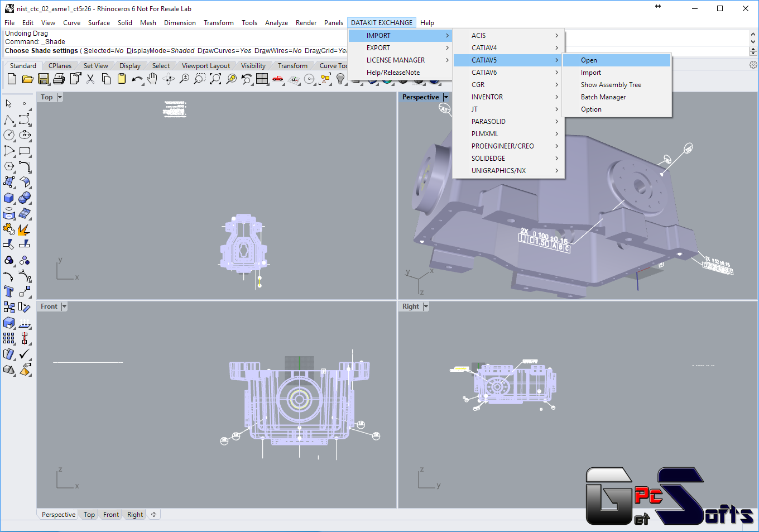The height and width of the screenshot is (532, 759).
Task: Expand the PARASOLID submenu
Action: (x=509, y=122)
